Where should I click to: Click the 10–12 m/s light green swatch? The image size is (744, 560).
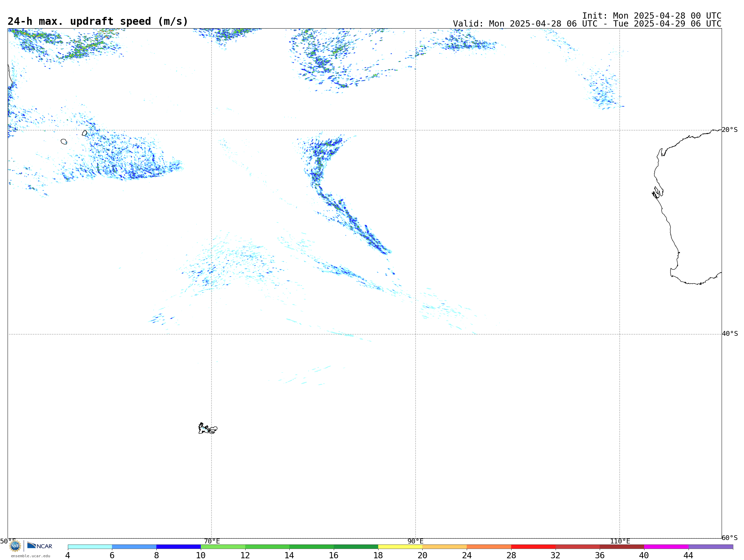pyautogui.click(x=223, y=547)
